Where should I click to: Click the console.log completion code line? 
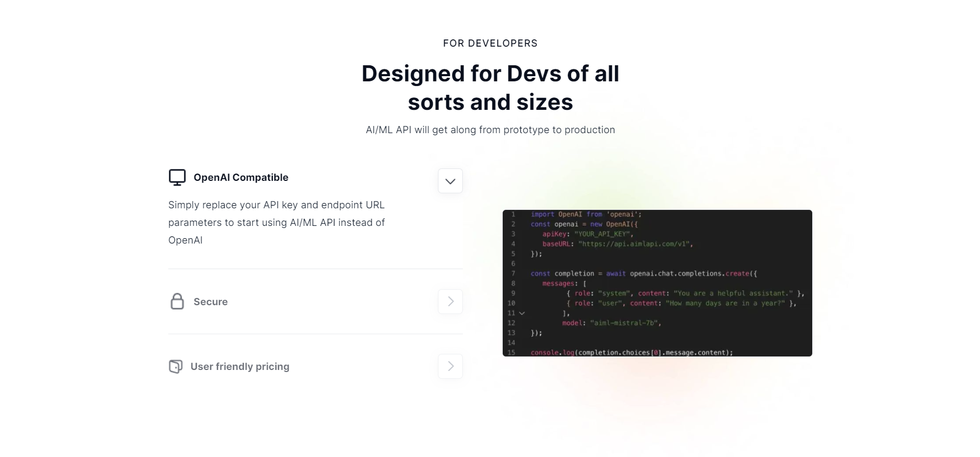[632, 352]
